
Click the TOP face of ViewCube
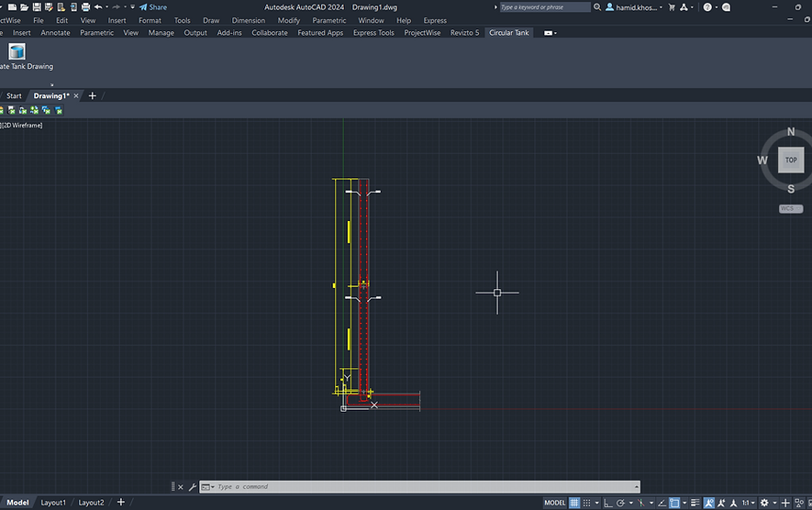(791, 160)
